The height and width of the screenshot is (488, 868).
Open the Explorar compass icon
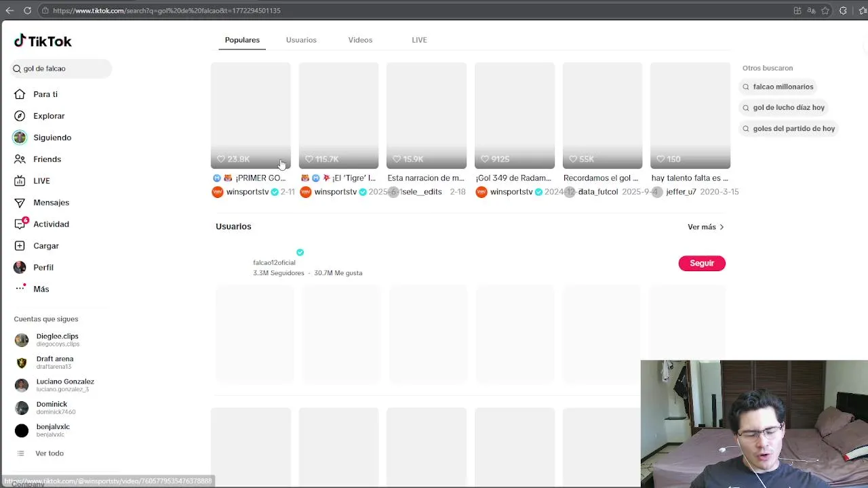coord(20,116)
